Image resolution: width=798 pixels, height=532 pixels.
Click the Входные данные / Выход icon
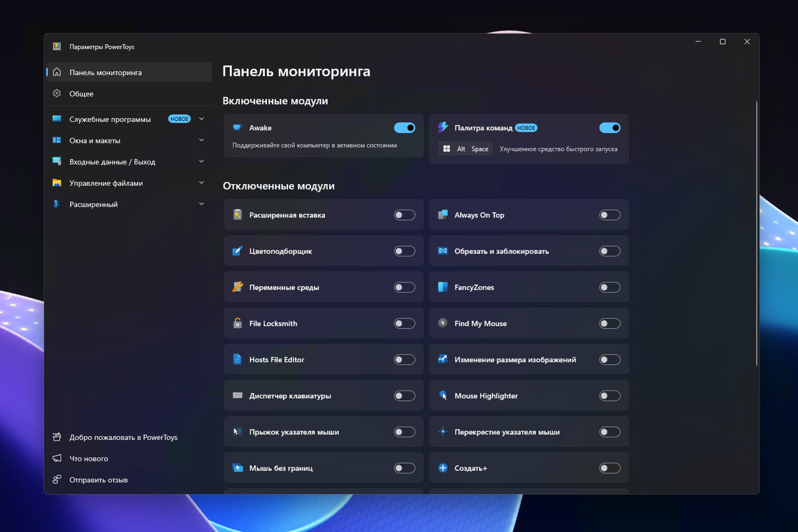point(57,162)
